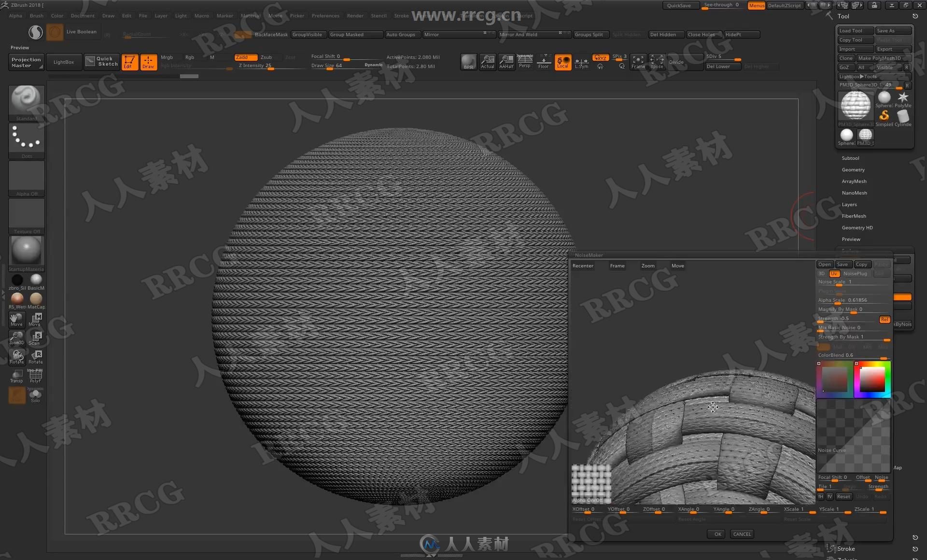Click the Load Tool button

pyautogui.click(x=856, y=30)
